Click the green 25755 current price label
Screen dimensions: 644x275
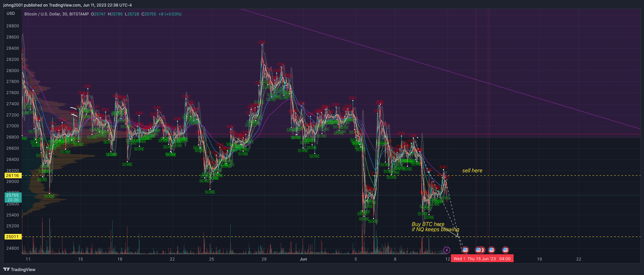(13, 197)
